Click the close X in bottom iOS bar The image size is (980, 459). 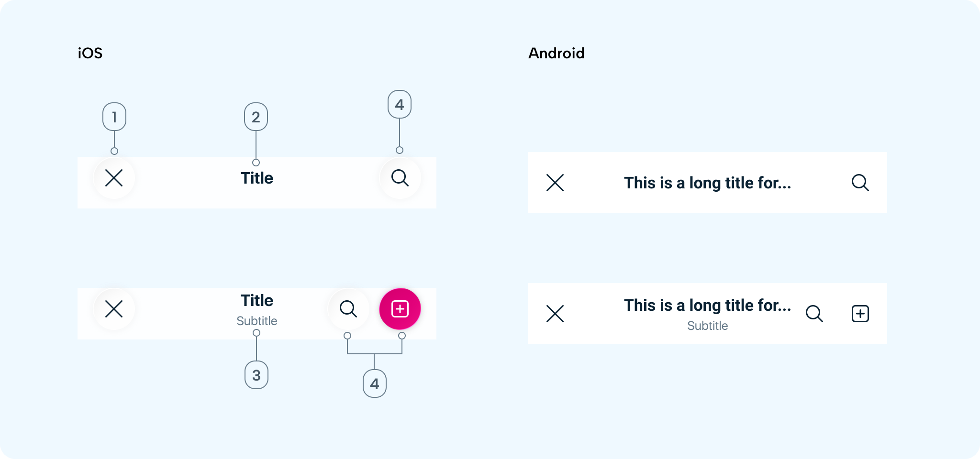(114, 309)
